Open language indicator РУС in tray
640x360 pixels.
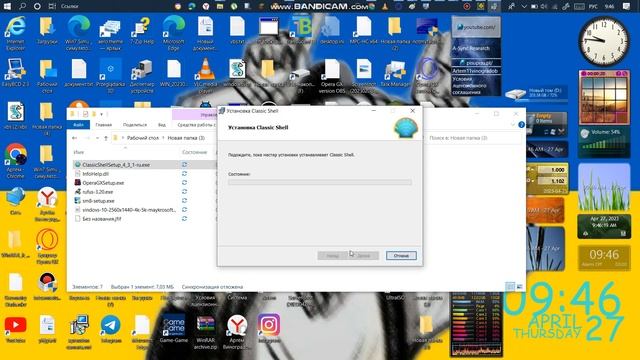(593, 6)
